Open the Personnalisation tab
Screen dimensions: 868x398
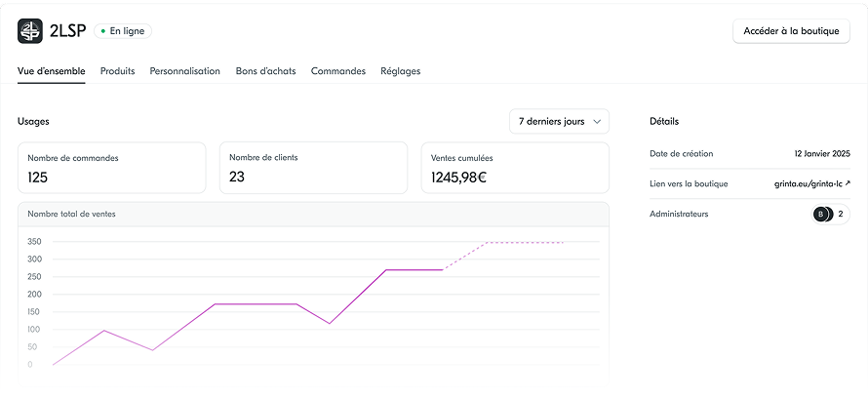pyautogui.click(x=184, y=71)
